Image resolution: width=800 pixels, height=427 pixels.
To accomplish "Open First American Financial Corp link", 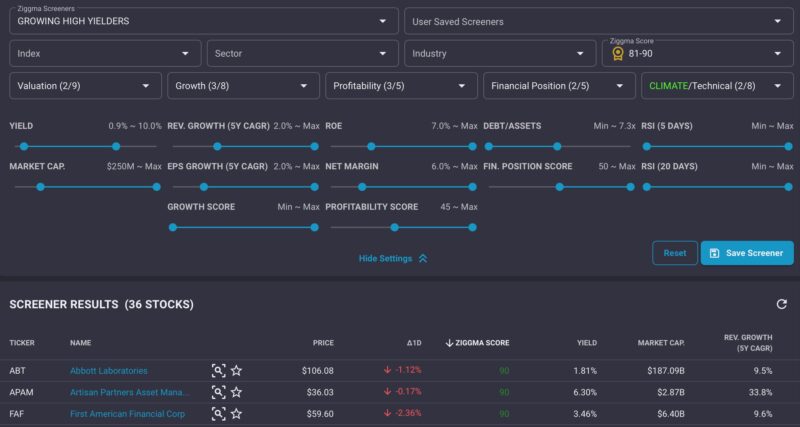I will (128, 414).
